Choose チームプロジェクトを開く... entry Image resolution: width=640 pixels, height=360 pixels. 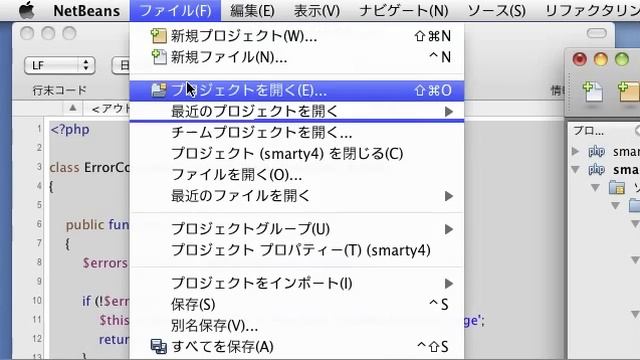click(x=297, y=132)
